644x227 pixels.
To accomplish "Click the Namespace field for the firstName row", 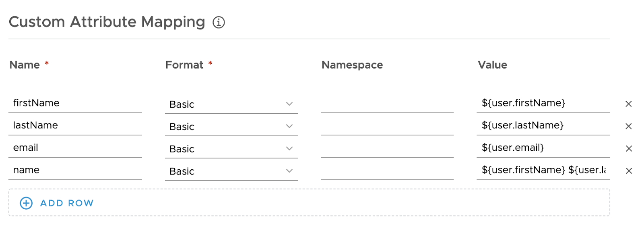I will pos(387,104).
